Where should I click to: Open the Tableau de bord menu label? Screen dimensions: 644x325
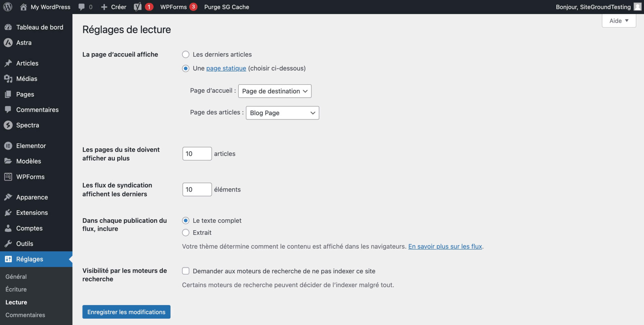pos(40,27)
